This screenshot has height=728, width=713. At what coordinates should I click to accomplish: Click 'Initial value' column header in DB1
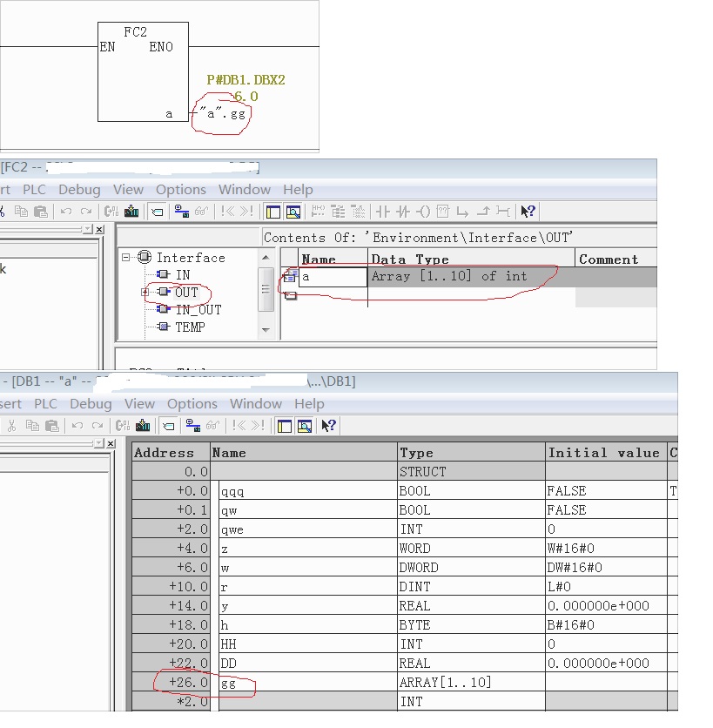[x=606, y=452]
